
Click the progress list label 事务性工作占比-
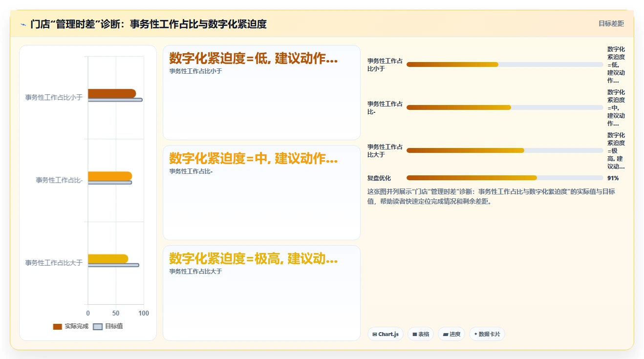point(385,108)
